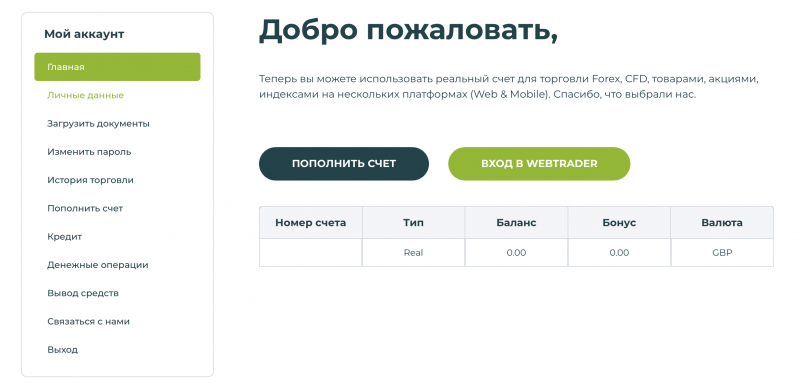Click Связаться с нами link
800x390 pixels.
88,322
